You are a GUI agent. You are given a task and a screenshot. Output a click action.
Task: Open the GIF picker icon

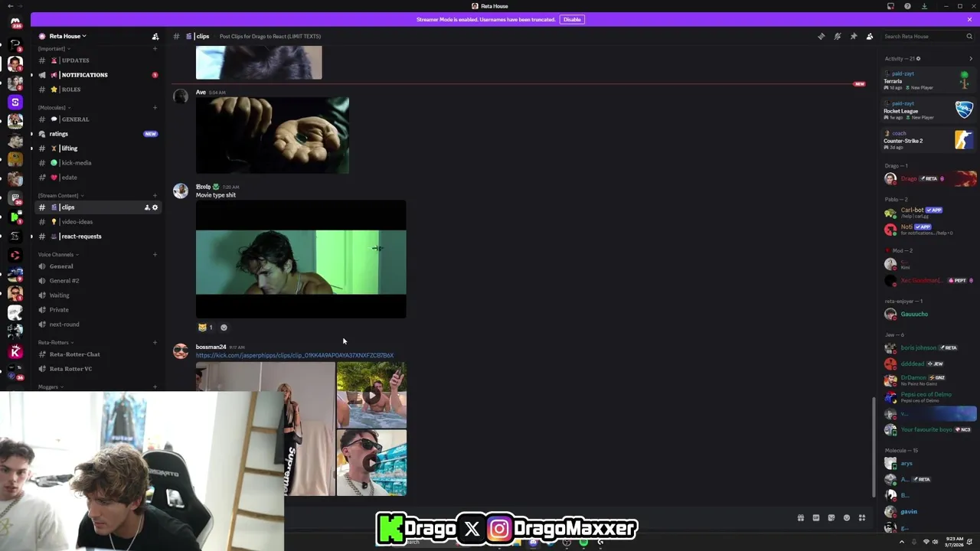[x=816, y=518]
